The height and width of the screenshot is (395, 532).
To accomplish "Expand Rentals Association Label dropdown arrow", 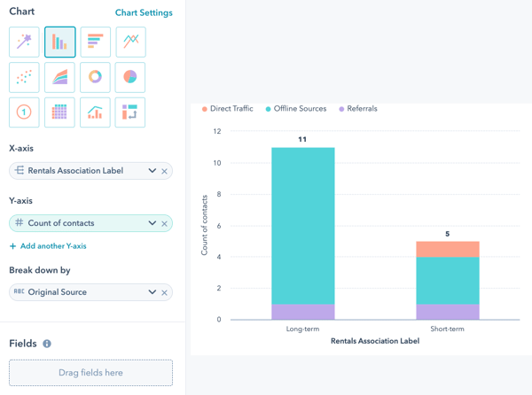I will coord(153,171).
